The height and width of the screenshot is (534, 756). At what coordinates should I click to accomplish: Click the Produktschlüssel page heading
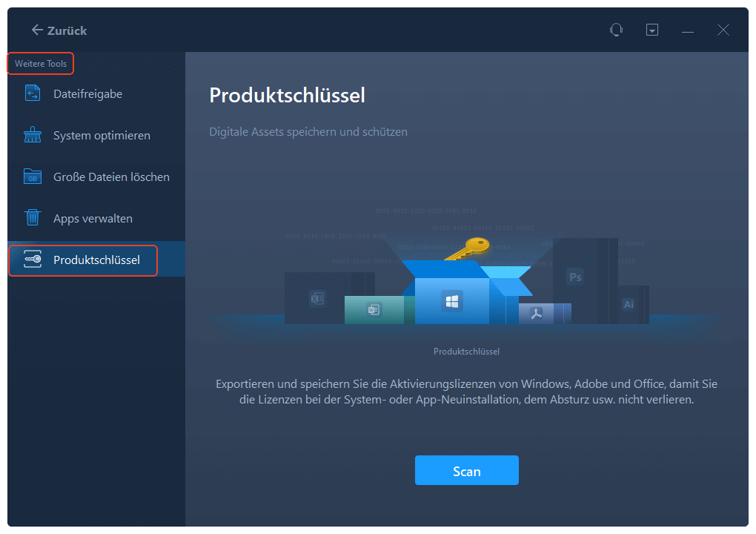[x=287, y=95]
